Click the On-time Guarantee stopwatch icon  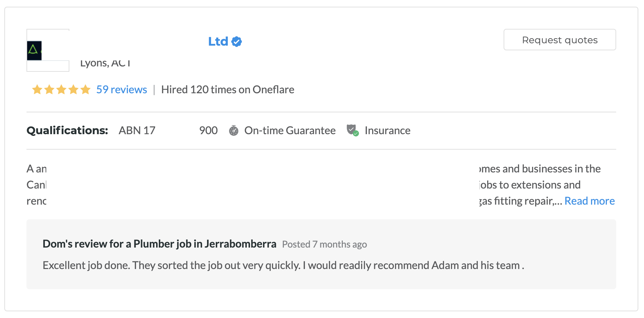234,130
